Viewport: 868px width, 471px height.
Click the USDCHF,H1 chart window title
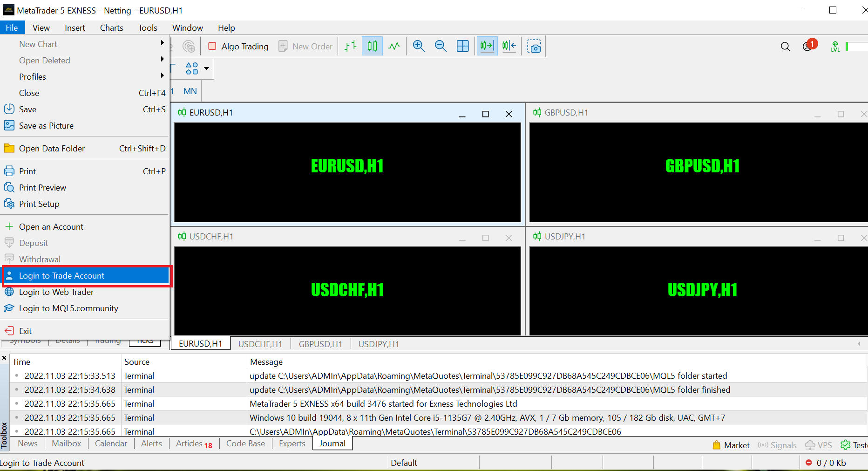pos(211,236)
